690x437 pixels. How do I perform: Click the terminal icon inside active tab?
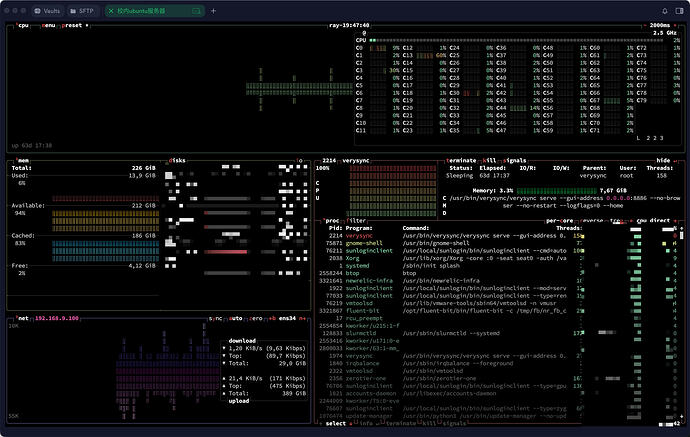[196, 11]
